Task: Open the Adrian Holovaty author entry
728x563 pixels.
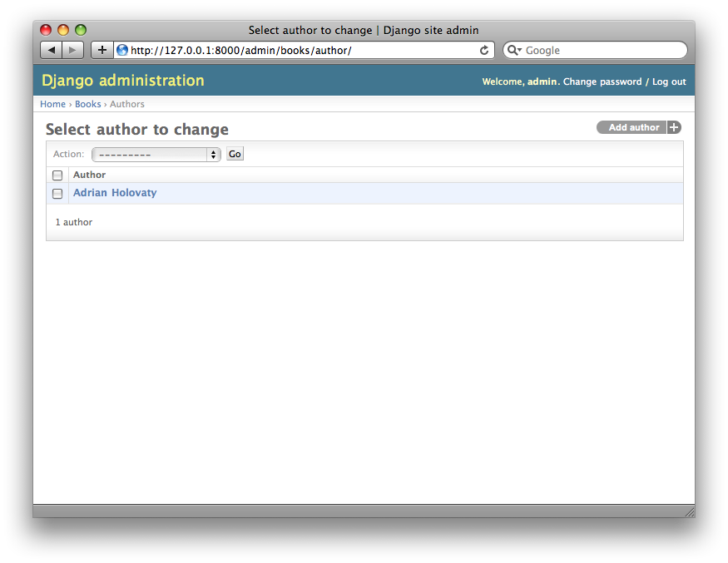Action: pyautogui.click(x=115, y=193)
